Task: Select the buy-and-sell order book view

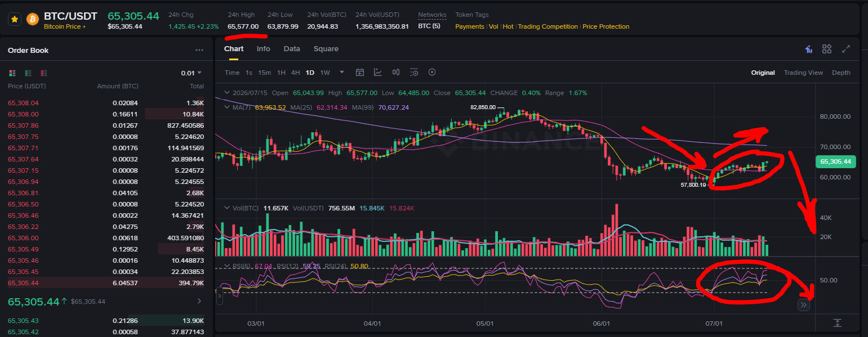Action: click(12, 73)
